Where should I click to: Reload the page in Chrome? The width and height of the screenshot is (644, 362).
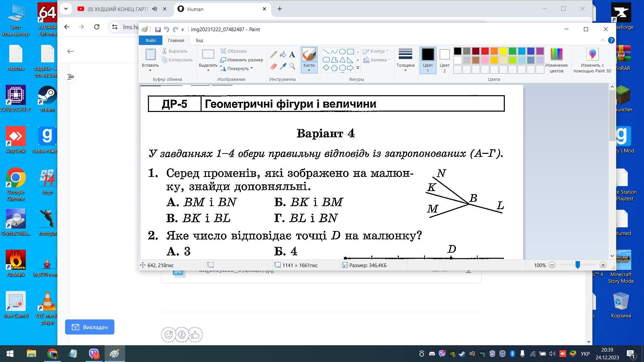click(x=97, y=27)
